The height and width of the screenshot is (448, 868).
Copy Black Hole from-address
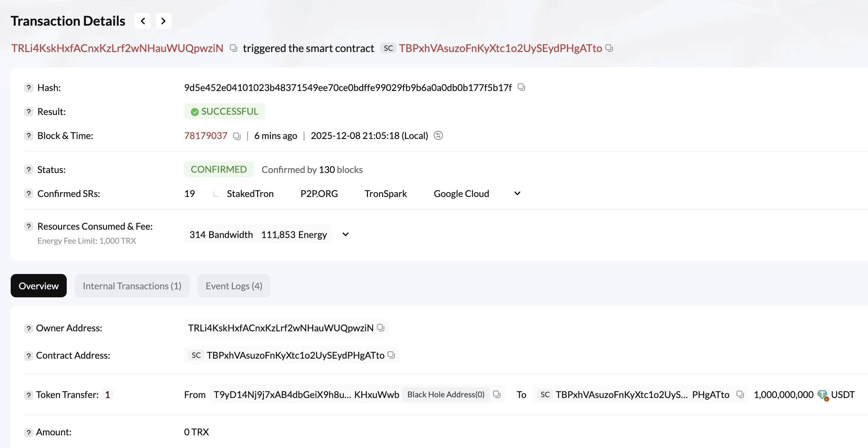click(497, 394)
